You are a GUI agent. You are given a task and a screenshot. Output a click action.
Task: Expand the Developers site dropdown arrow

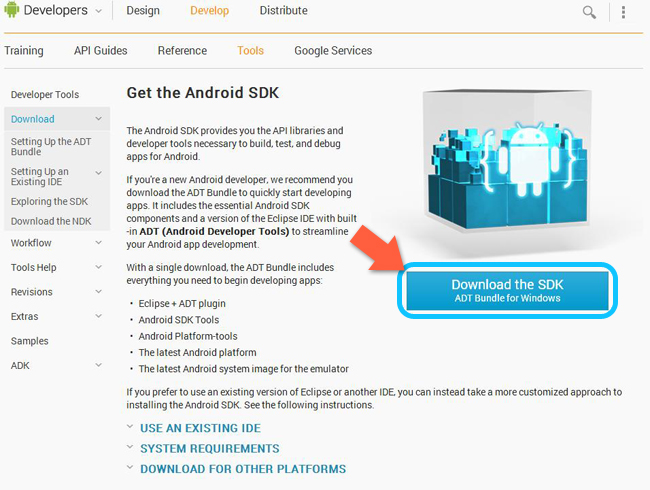(98, 11)
